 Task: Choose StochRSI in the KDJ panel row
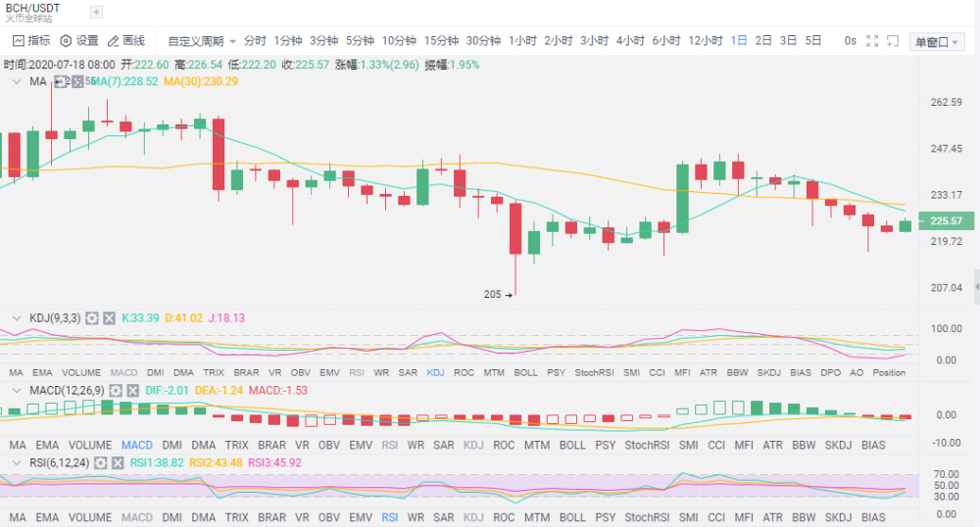coord(594,373)
